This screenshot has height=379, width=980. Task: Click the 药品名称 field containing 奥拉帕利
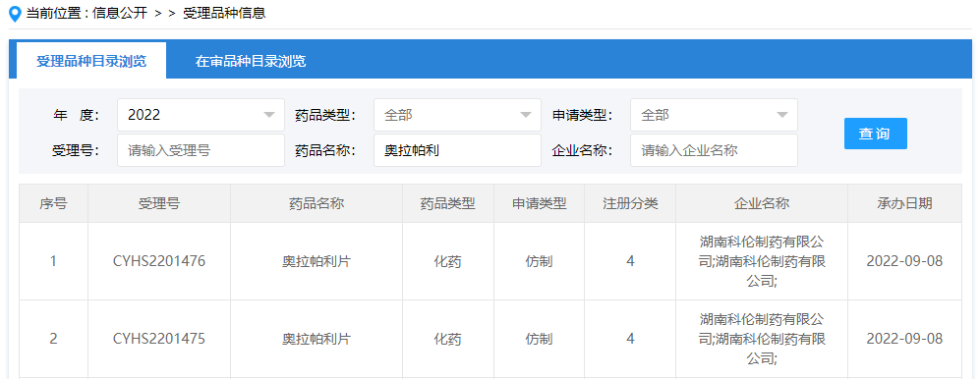[457, 150]
